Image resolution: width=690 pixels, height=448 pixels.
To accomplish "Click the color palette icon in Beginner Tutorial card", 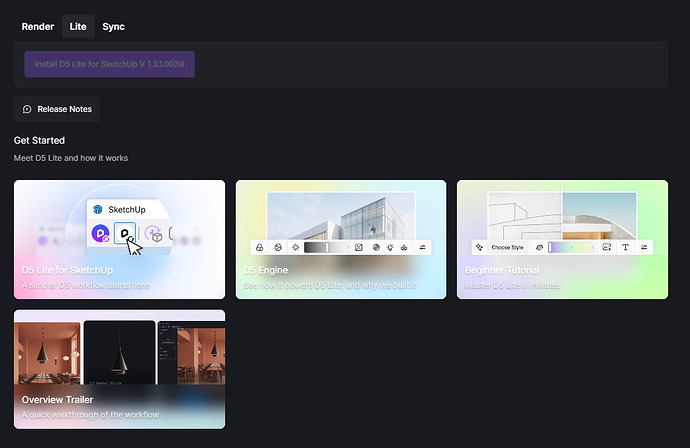I will click(540, 247).
